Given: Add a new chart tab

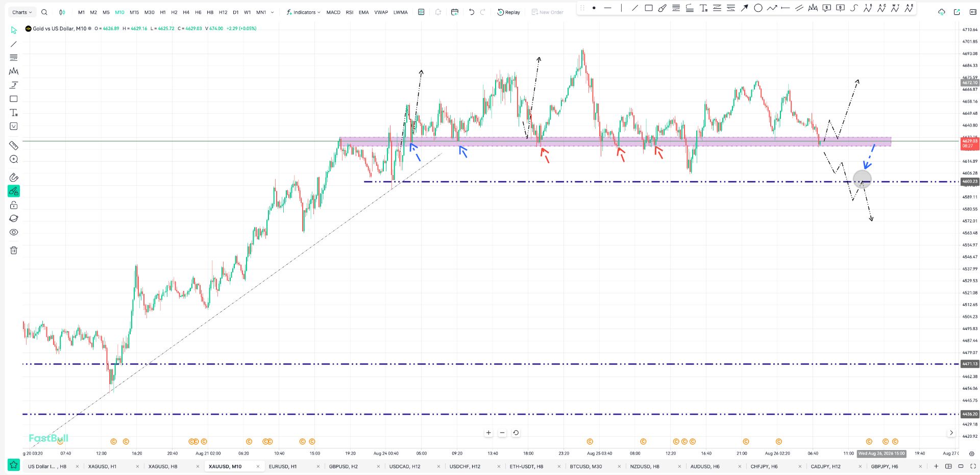Looking at the screenshot, I should point(936,466).
